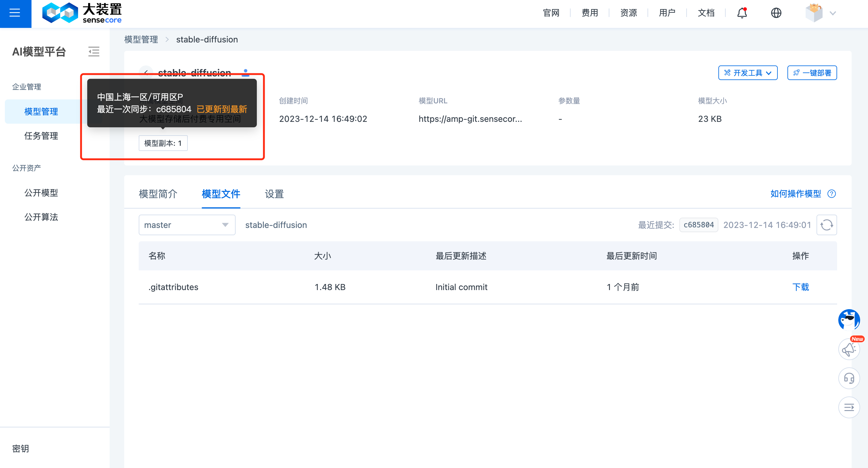Click 最后更新时间 column header
This screenshot has width=868, height=468.
(x=631, y=256)
